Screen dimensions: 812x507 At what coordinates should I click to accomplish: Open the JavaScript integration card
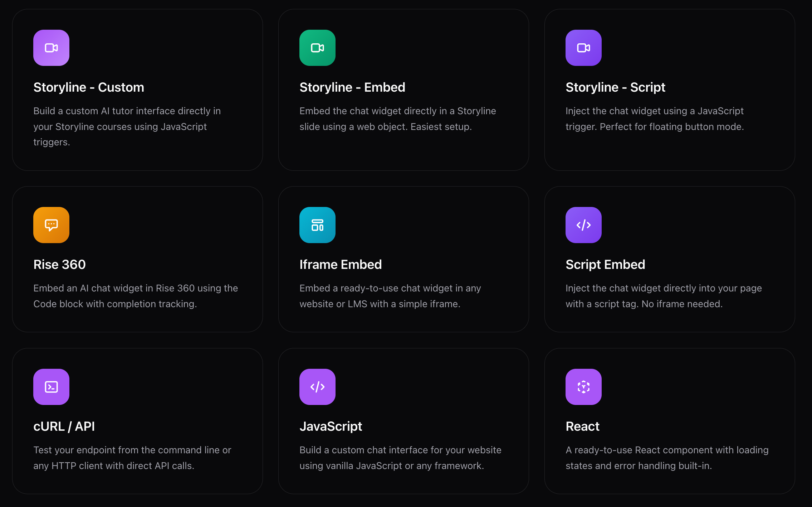pos(403,421)
